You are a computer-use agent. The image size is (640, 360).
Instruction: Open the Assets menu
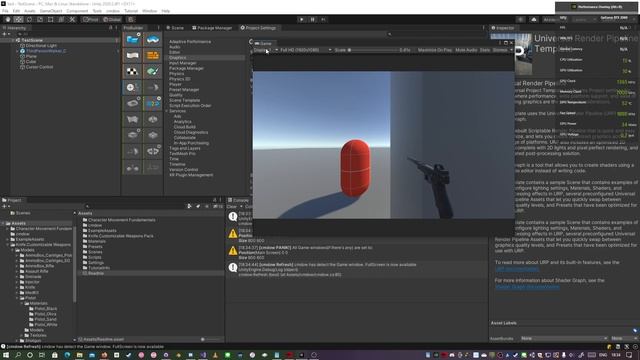pyautogui.click(x=30, y=11)
